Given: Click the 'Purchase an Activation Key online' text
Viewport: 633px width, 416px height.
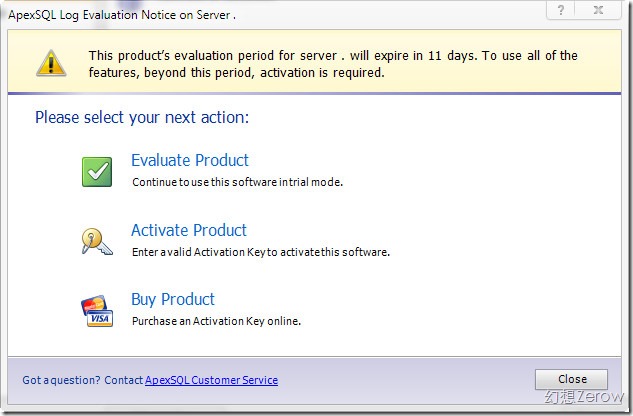Looking at the screenshot, I should coord(216,321).
